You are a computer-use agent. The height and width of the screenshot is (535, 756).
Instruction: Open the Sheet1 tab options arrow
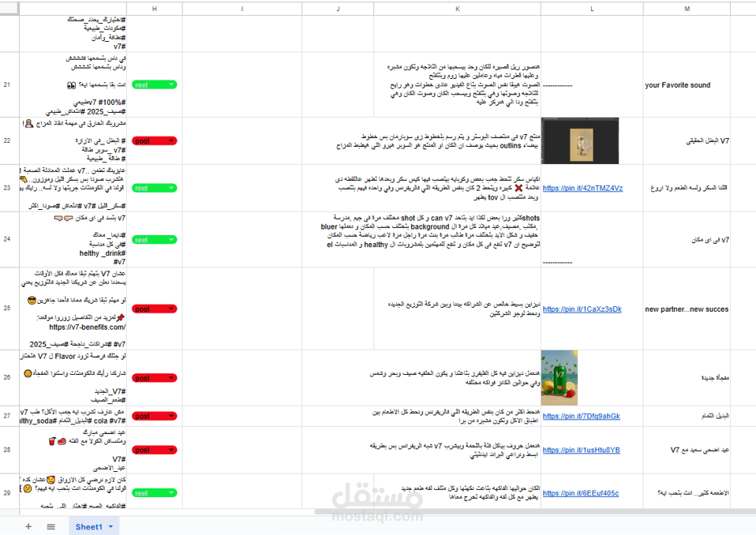pos(111,527)
